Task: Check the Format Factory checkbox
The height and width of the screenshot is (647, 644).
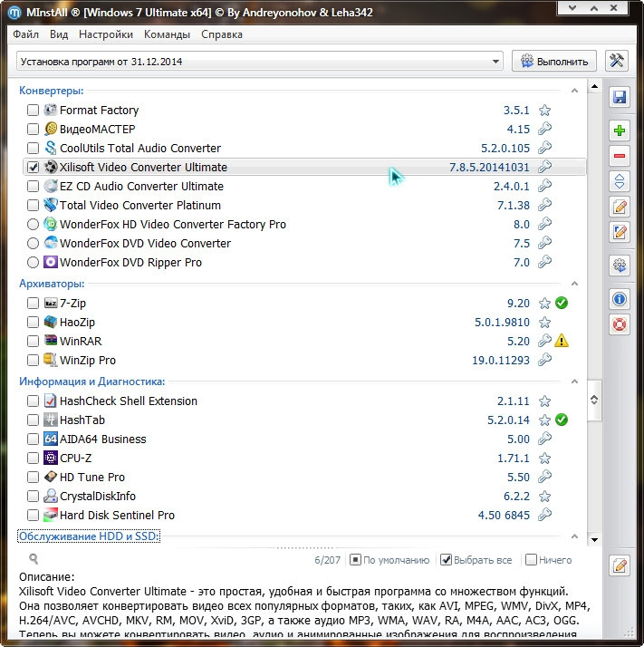Action: pyautogui.click(x=33, y=111)
